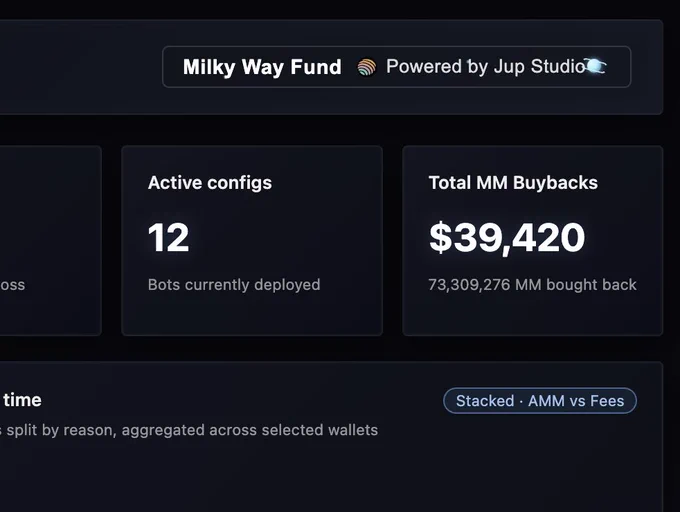680x512 pixels.
Task: Open the Milky Way Fund title
Action: pyautogui.click(x=262, y=67)
